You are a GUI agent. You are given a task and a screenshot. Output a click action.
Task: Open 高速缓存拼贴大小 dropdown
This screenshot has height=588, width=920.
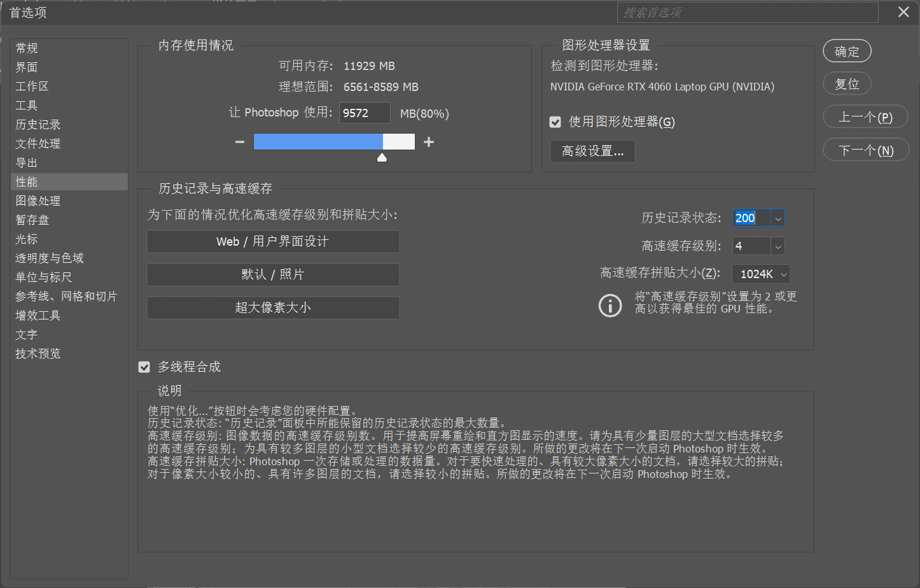[x=761, y=274]
